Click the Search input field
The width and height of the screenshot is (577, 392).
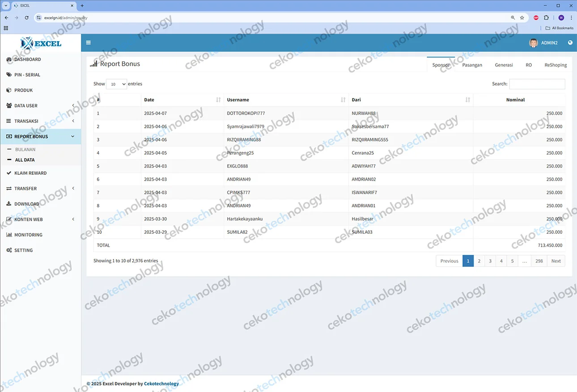coord(537,84)
